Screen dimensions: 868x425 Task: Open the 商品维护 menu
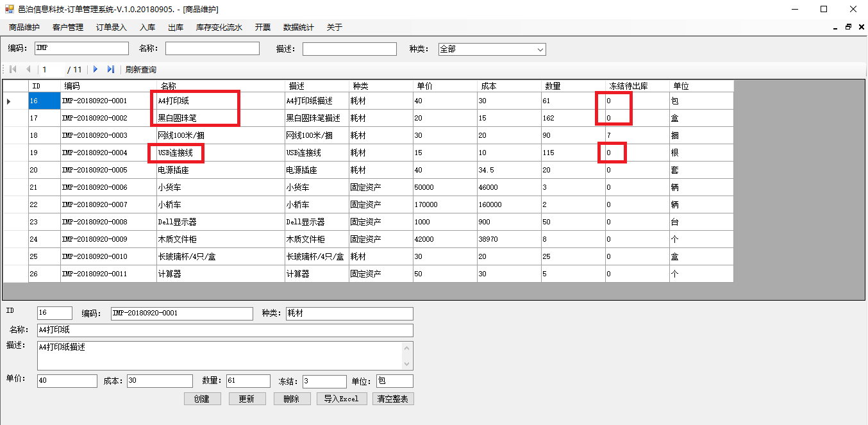click(24, 28)
